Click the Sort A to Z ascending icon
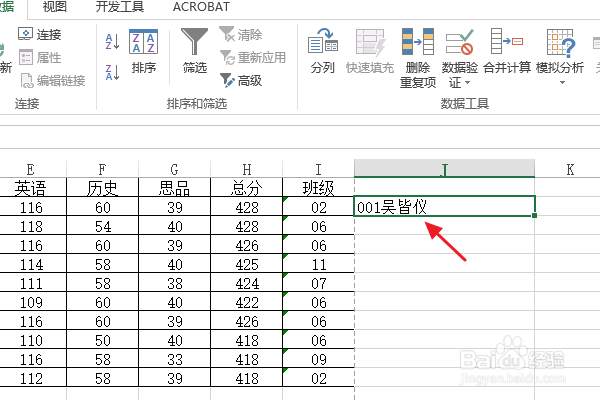Screen dimensions: 600x400 click(112, 41)
